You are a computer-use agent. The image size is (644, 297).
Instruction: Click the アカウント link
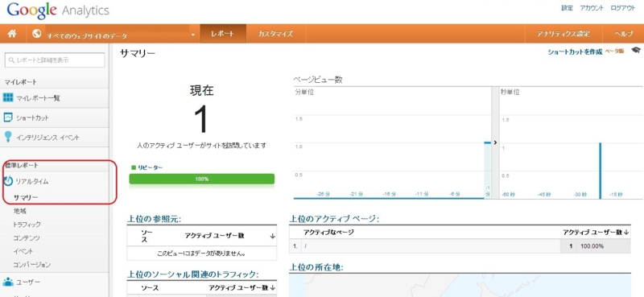click(x=592, y=8)
